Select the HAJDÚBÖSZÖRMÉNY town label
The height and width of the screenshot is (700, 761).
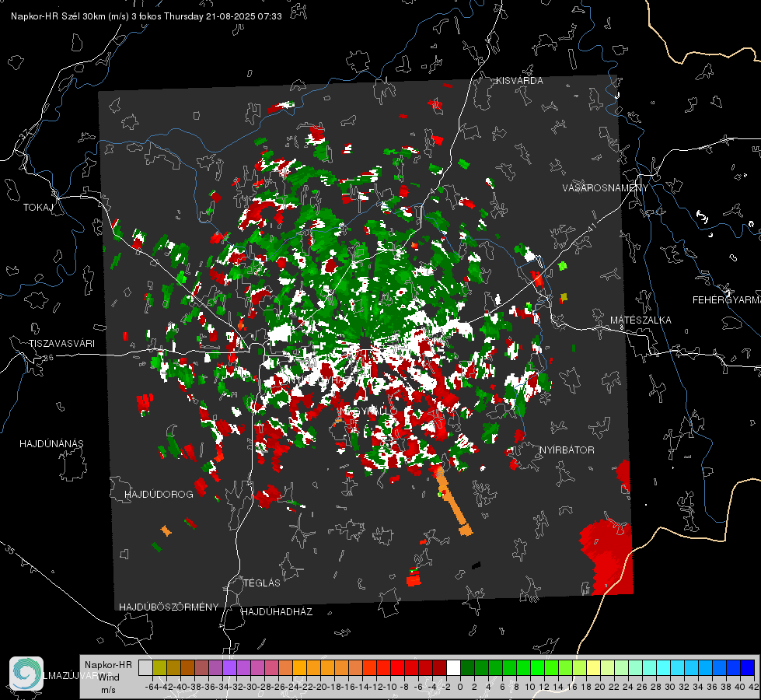[169, 607]
